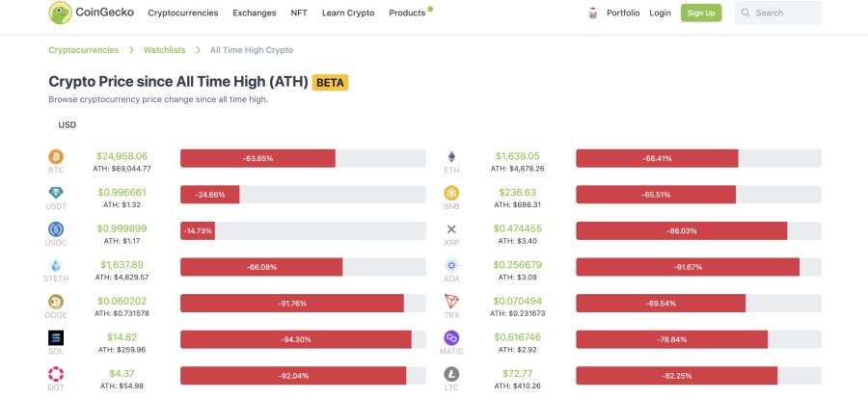Screen dimensions: 868x400
Task: Open the TRON TRX icon
Action: 451,302
